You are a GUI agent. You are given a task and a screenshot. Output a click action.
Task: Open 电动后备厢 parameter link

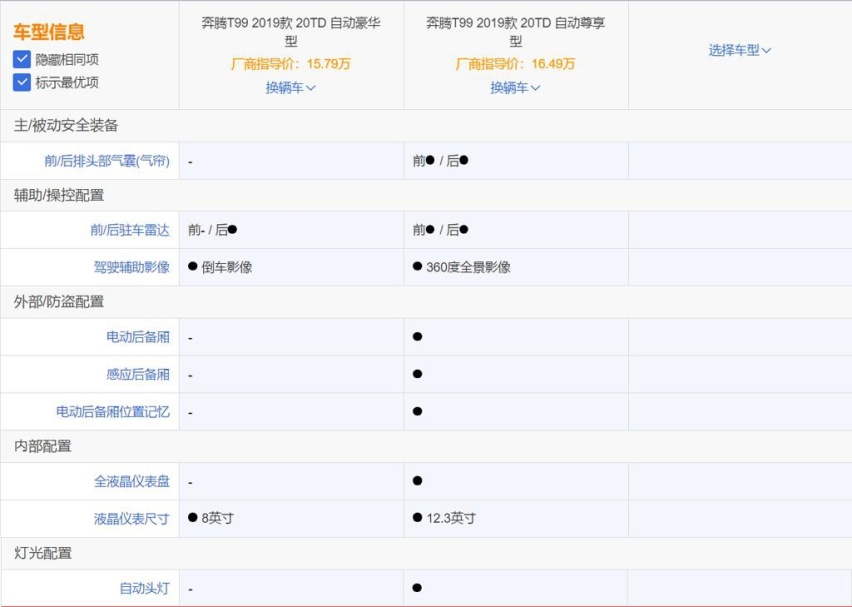(x=138, y=337)
